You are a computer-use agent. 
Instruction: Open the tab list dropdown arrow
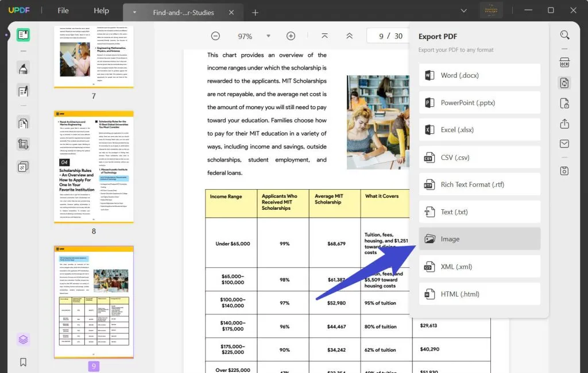pos(134,12)
